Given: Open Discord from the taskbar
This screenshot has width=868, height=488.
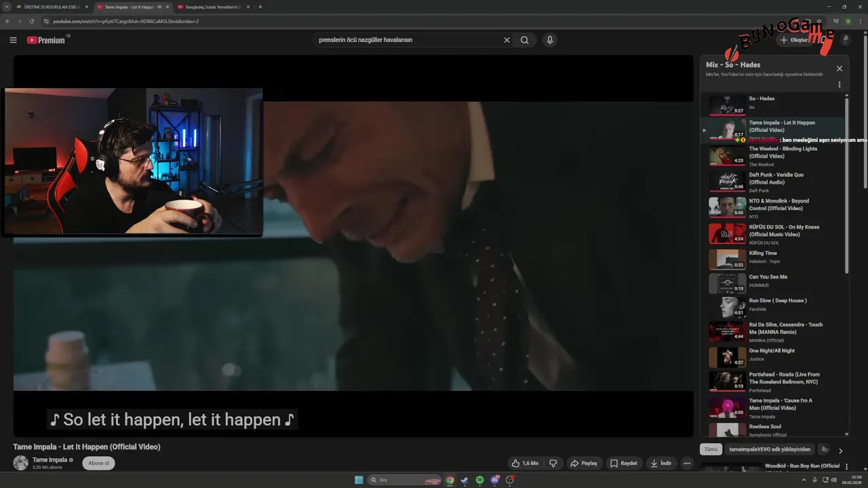Looking at the screenshot, I should pyautogui.click(x=495, y=480).
